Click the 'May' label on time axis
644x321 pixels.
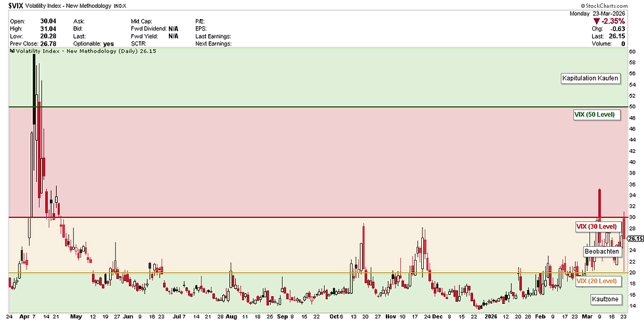point(76,317)
